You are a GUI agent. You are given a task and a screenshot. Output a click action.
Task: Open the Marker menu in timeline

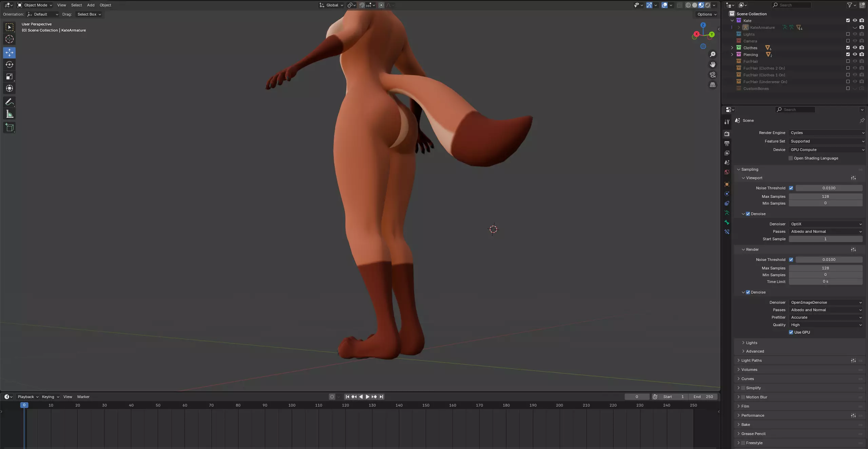click(x=83, y=397)
